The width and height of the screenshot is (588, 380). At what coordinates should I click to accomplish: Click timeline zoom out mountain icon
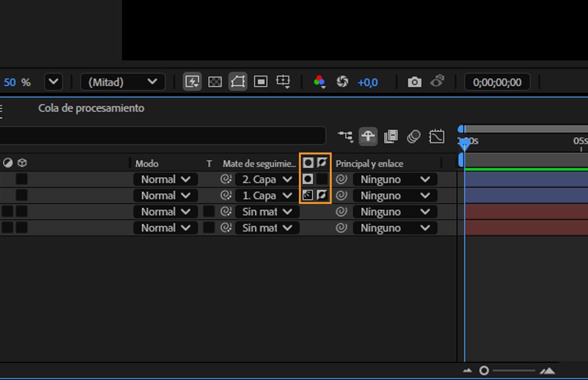pyautogui.click(x=468, y=371)
